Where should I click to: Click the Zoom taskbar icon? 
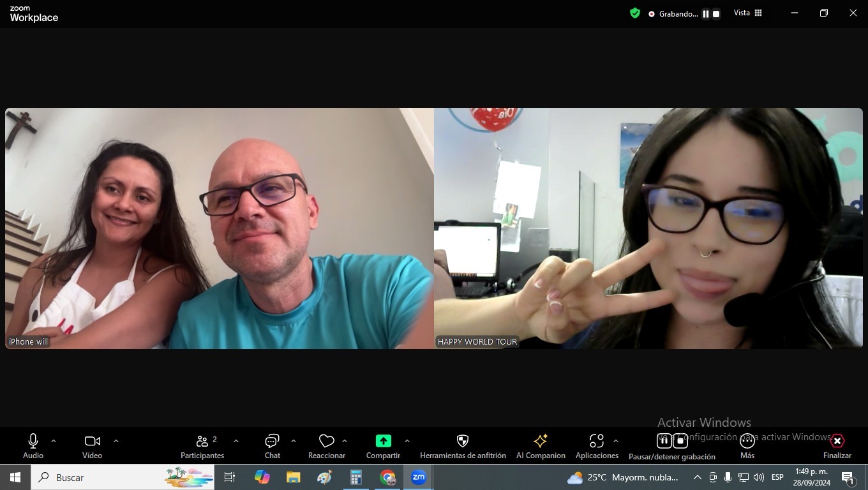419,477
